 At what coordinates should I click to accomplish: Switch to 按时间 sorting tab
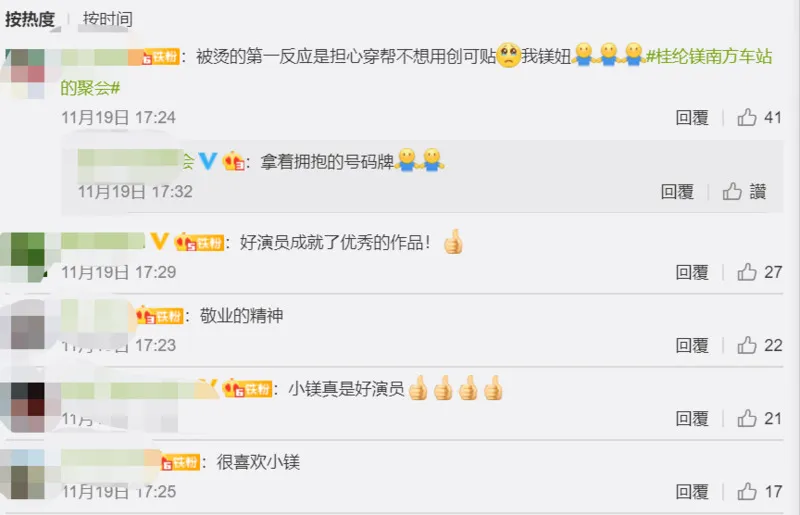pos(108,19)
